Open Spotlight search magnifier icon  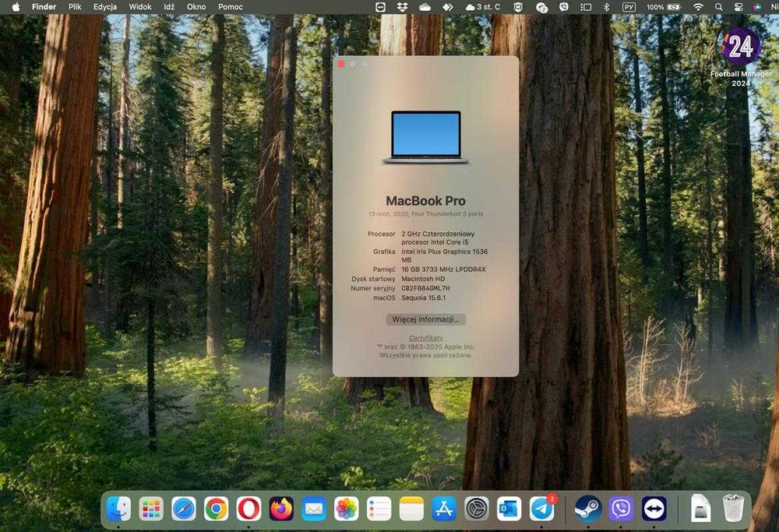[x=718, y=7]
